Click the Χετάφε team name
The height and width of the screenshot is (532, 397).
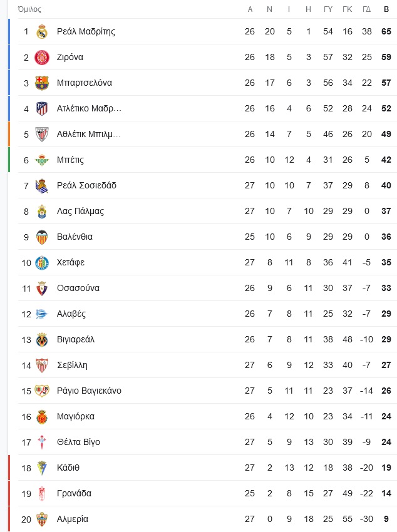coord(70,262)
